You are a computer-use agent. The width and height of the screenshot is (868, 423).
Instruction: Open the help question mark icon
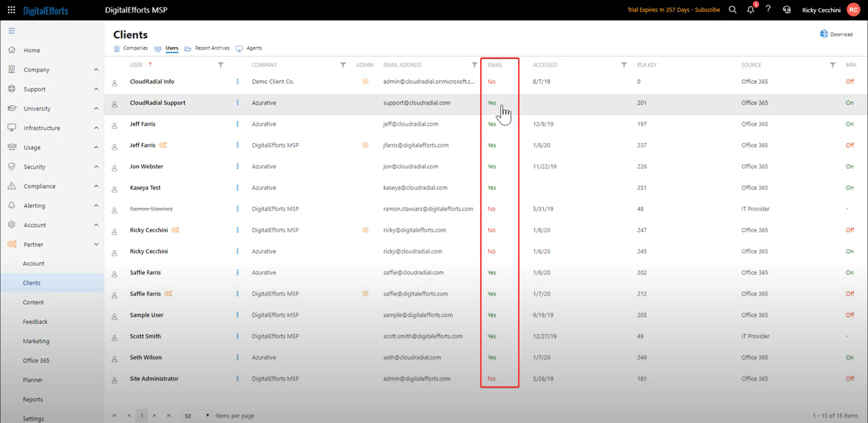pyautogui.click(x=768, y=10)
